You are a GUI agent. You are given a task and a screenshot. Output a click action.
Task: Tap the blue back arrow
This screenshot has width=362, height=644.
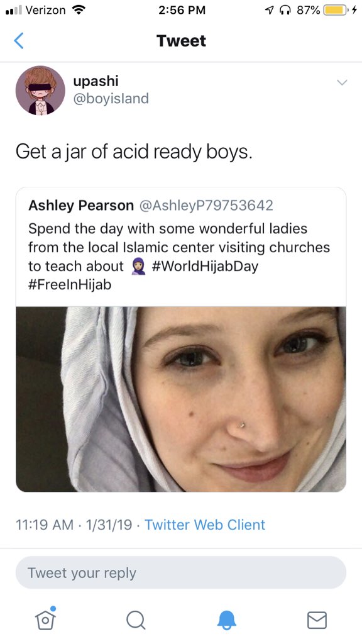18,41
